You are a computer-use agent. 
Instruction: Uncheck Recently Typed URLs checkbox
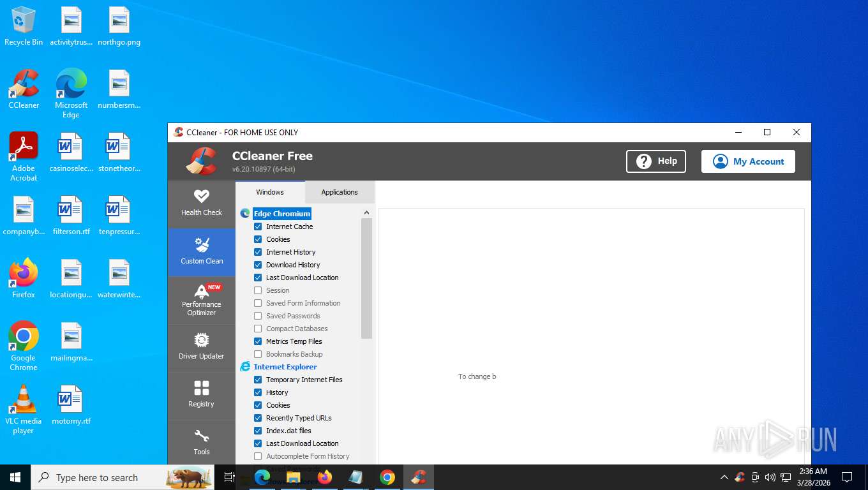pos(258,418)
